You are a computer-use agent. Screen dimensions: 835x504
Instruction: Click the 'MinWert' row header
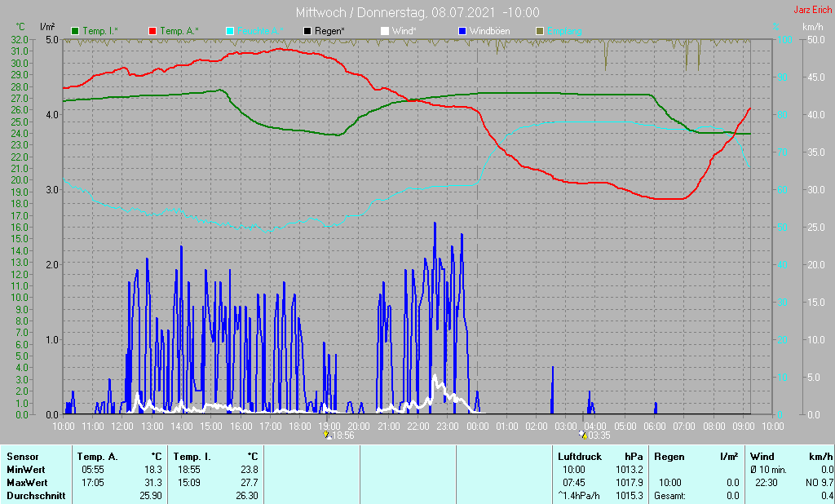[26, 470]
